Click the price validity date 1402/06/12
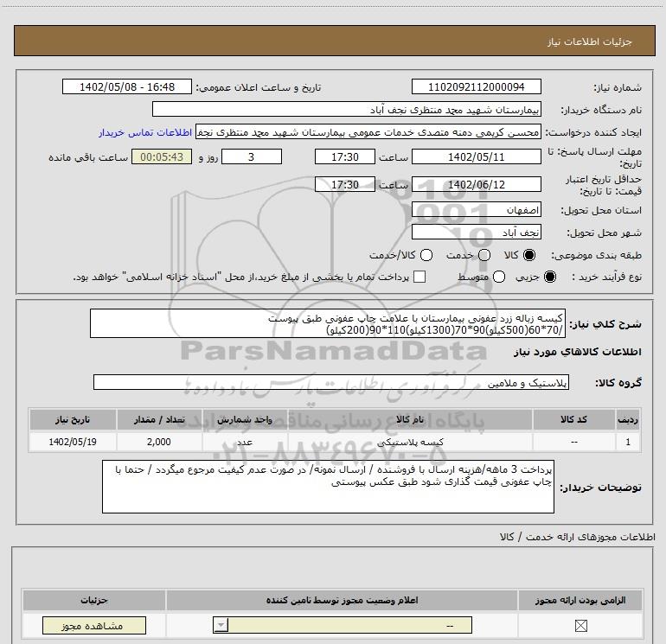Screen dimensions: 666x644 tap(476, 184)
